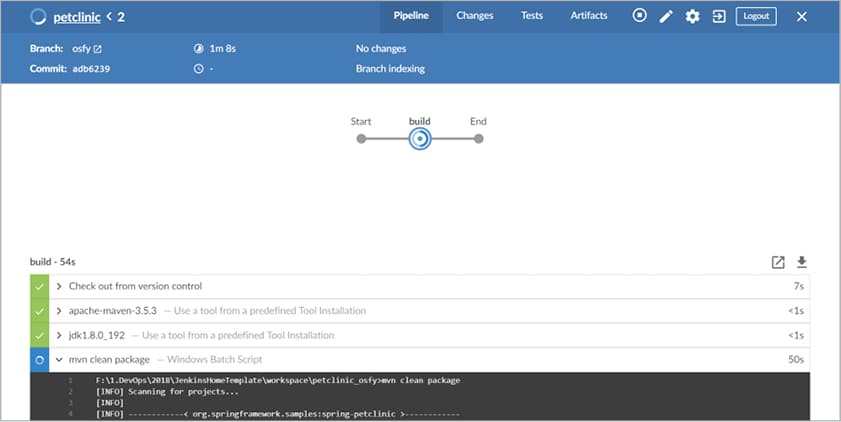Click the Logout button
841x422 pixels.
coord(756,16)
